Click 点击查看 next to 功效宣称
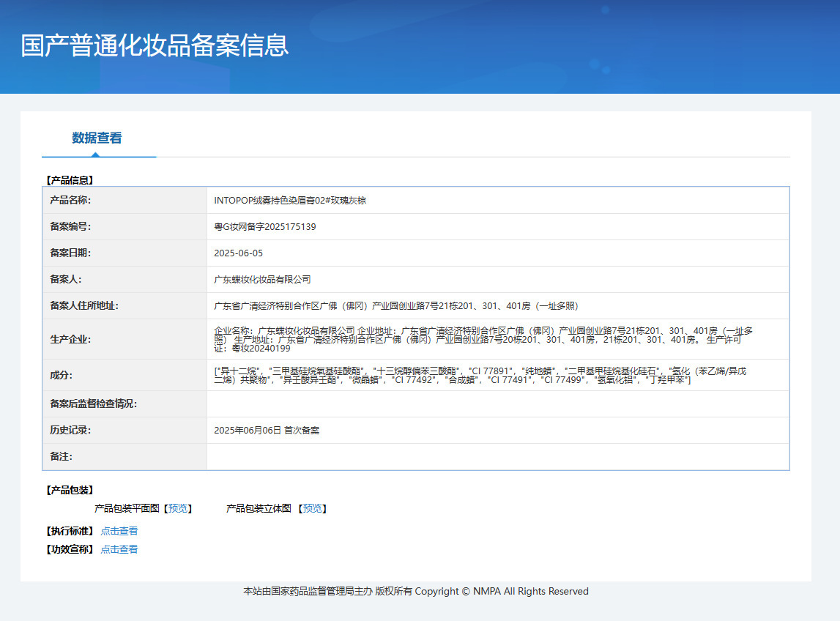Image resolution: width=840 pixels, height=621 pixels. 119,549
